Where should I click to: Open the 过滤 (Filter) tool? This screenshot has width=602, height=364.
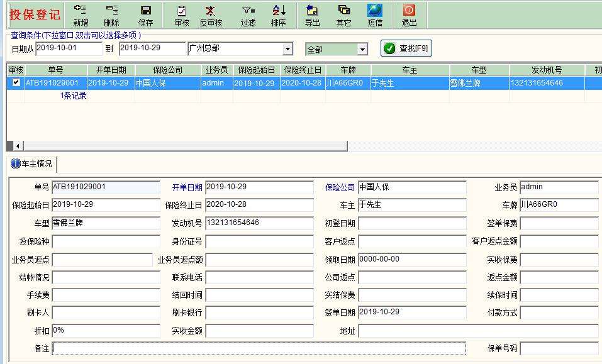tap(248, 15)
